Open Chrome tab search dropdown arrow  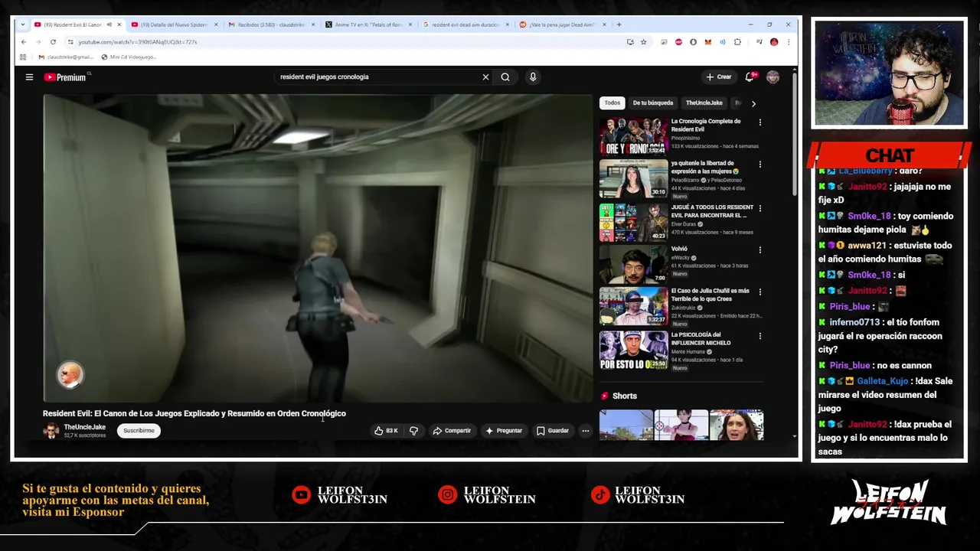coord(23,24)
